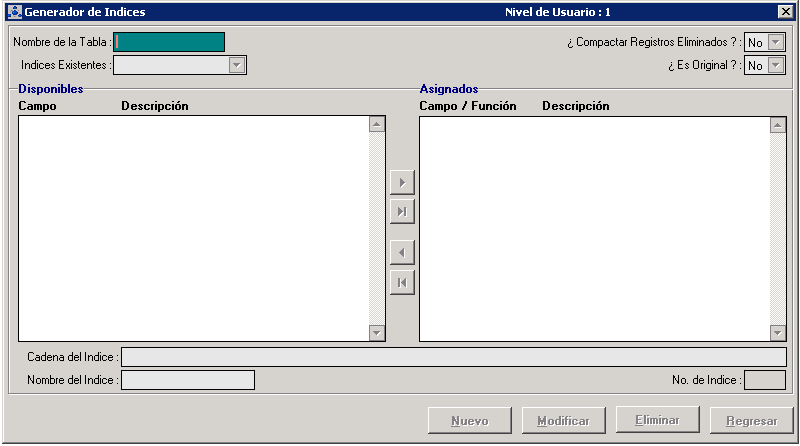Click the move-all-left arrow button
This screenshot has height=446, width=800.
coord(402,282)
